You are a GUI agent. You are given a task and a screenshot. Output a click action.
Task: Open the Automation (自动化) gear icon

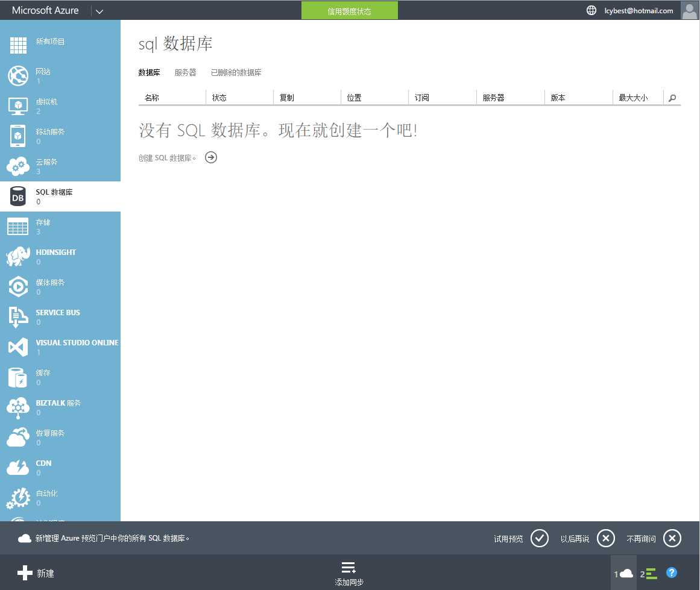pyautogui.click(x=18, y=498)
